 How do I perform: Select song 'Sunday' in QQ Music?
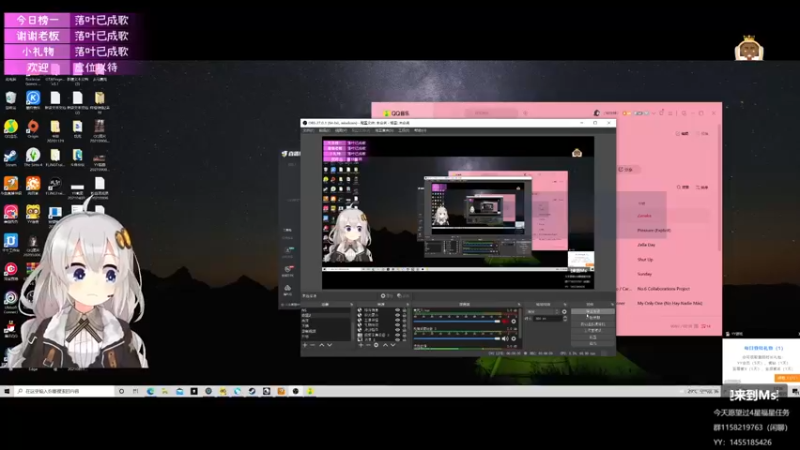click(644, 274)
